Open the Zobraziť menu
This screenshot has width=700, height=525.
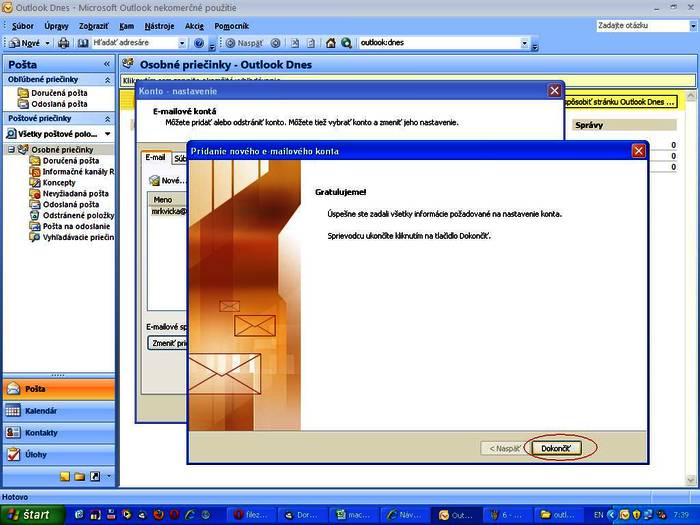pos(94,26)
